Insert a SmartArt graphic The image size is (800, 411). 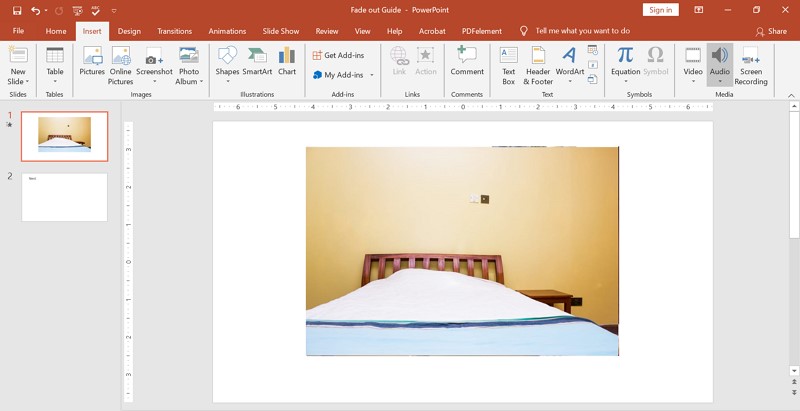coord(257,60)
